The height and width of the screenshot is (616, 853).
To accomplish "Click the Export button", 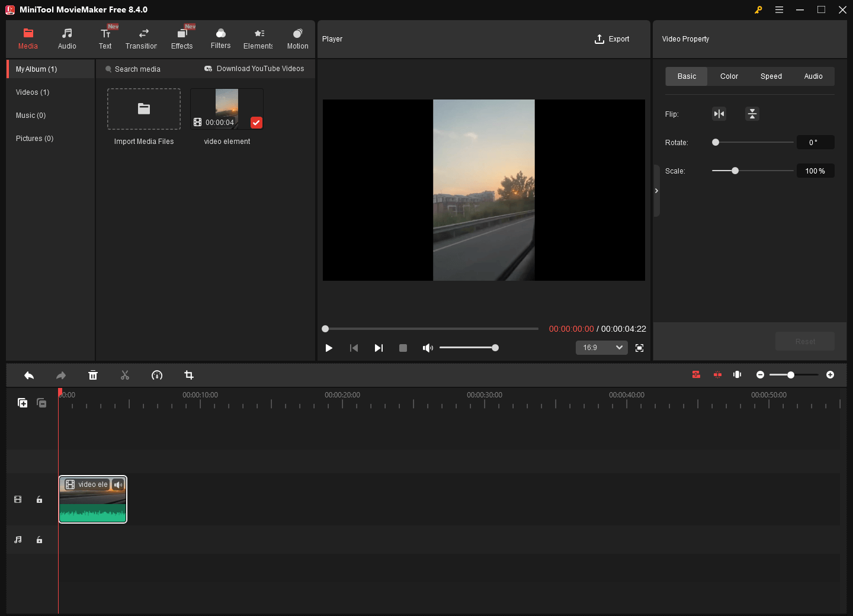I will (x=613, y=38).
